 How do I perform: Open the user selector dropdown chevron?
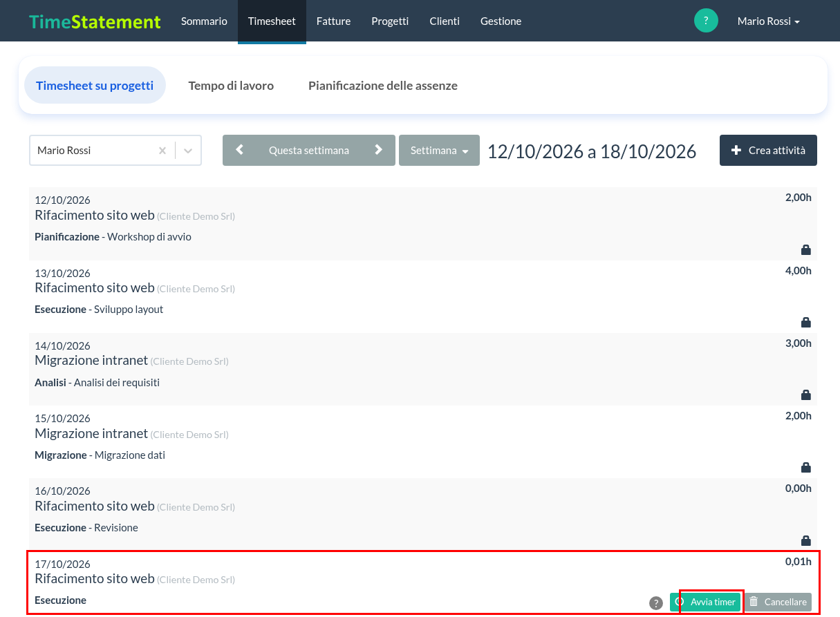tap(188, 151)
